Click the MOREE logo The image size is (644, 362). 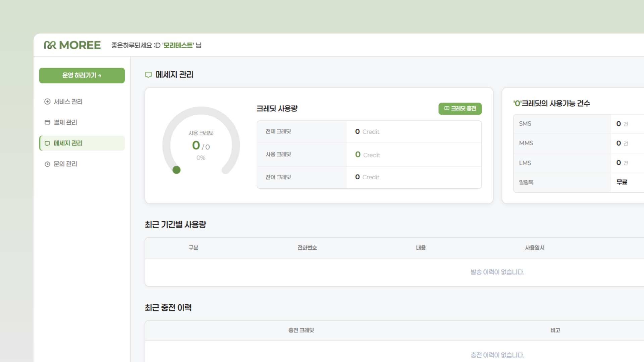point(72,45)
